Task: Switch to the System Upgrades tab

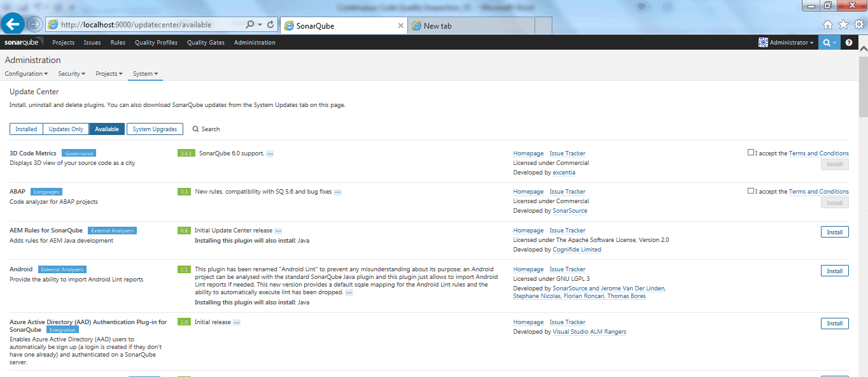Action: click(155, 129)
